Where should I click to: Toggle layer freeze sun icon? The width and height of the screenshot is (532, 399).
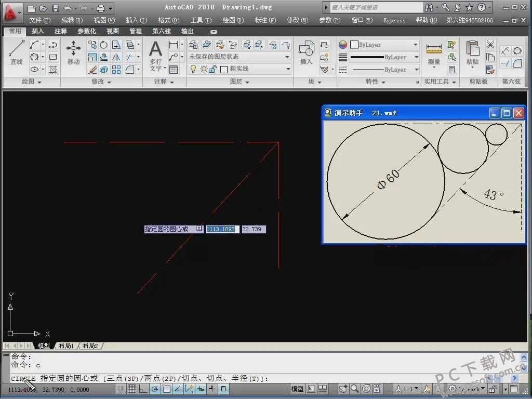coord(204,69)
